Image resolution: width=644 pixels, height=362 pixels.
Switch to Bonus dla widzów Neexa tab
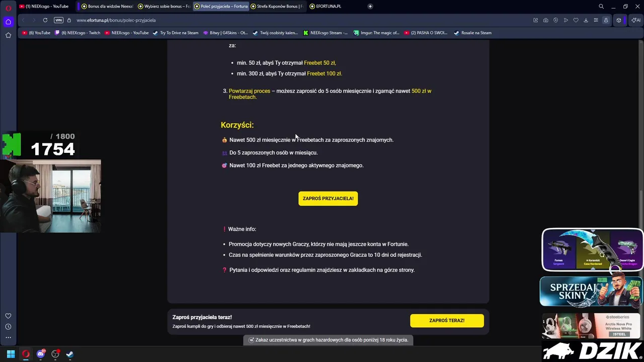[x=106, y=7]
